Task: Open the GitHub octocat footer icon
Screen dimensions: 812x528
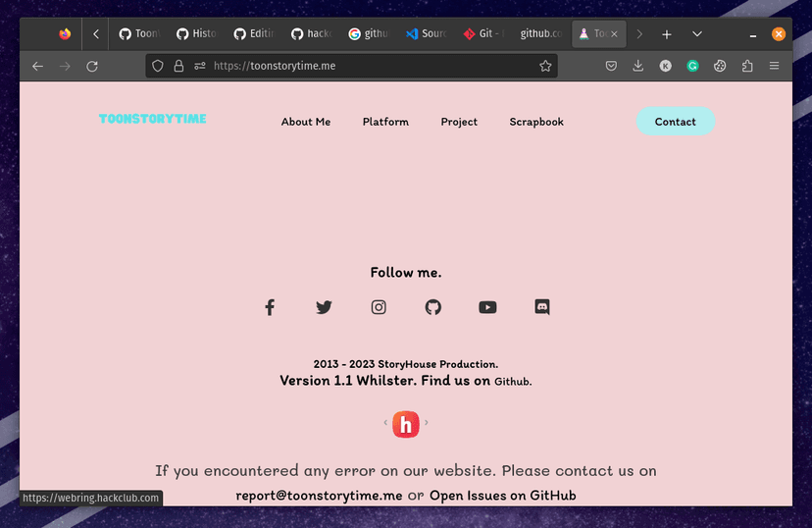Action: point(432,307)
